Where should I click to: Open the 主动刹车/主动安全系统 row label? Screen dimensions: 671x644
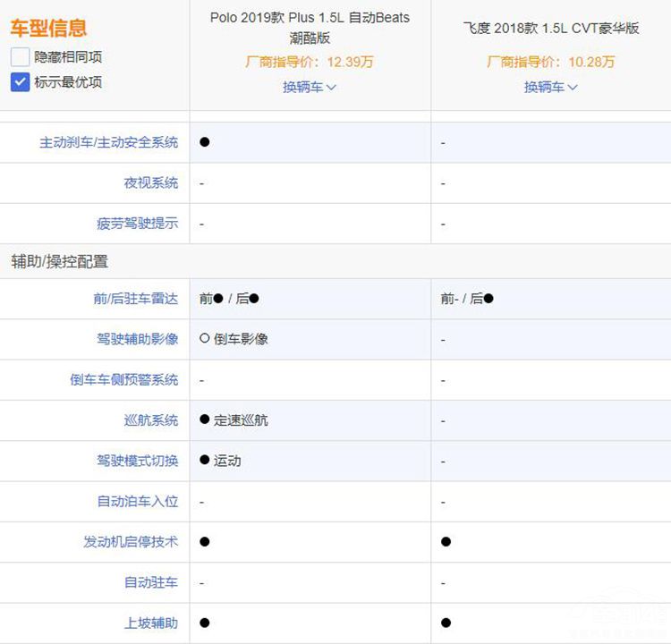pyautogui.click(x=108, y=142)
